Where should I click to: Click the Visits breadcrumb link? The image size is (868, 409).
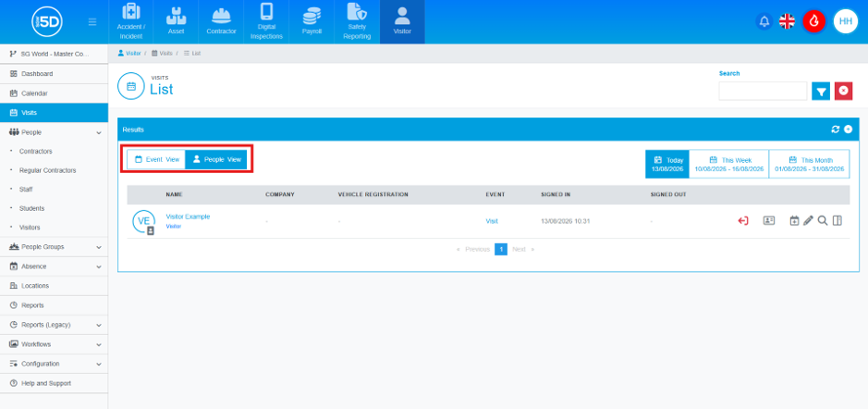pos(162,53)
